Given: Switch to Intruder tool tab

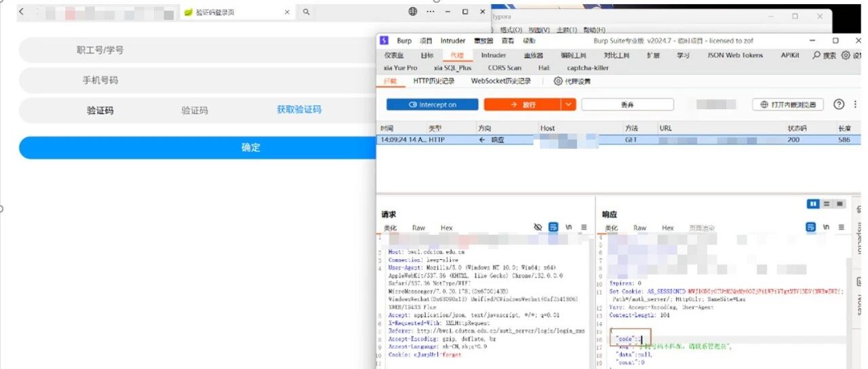Looking at the screenshot, I should pos(494,56).
